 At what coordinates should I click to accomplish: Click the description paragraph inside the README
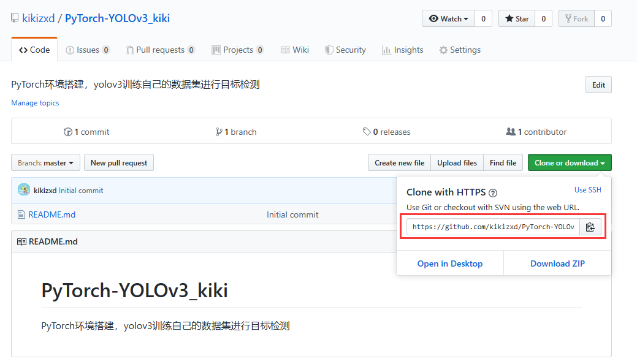pyautogui.click(x=166, y=326)
